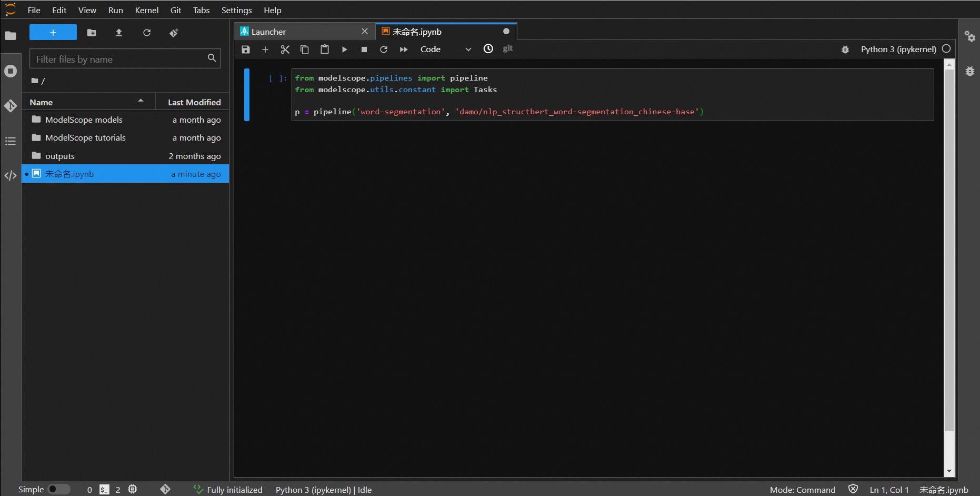Screen dimensions: 980x496
Task: Click the Git clone repository icon
Action: click(x=174, y=33)
